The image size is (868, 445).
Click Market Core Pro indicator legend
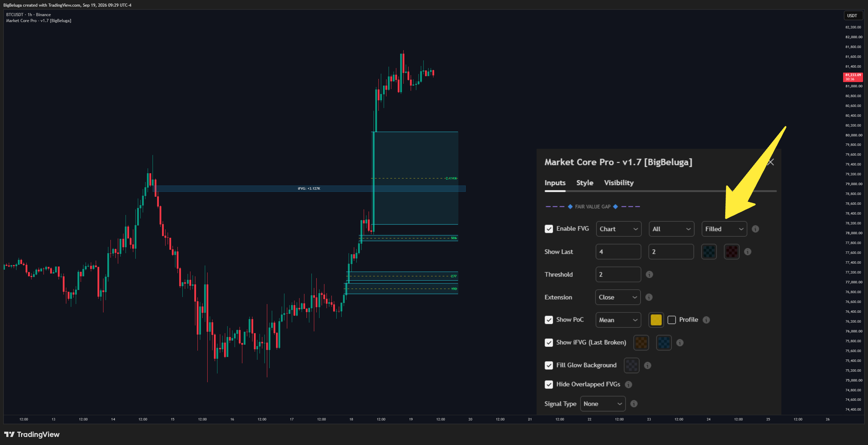[x=39, y=21]
